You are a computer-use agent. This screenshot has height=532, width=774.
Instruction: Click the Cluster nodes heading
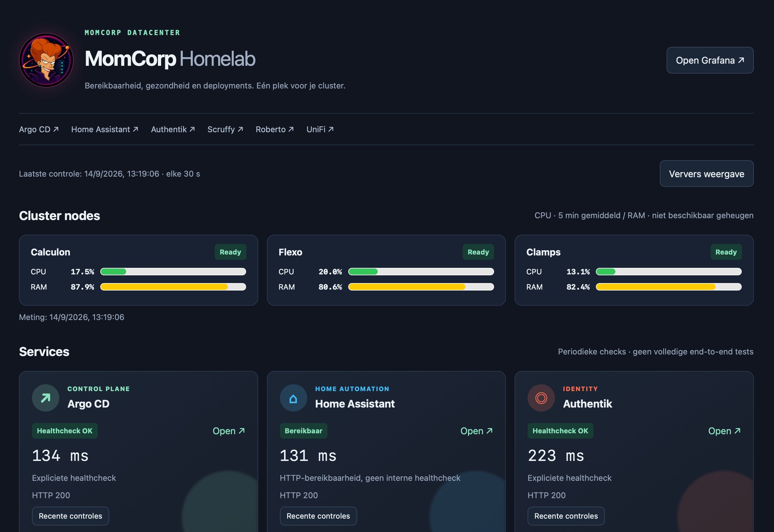pyautogui.click(x=59, y=216)
